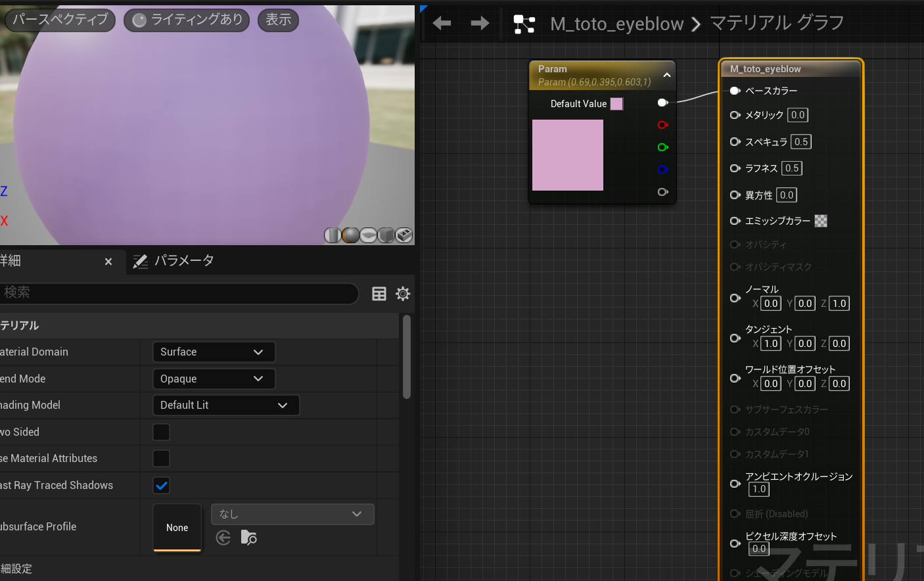Open the Shading Model dropdown showing Default Lit
This screenshot has height=581, width=924.
point(226,406)
